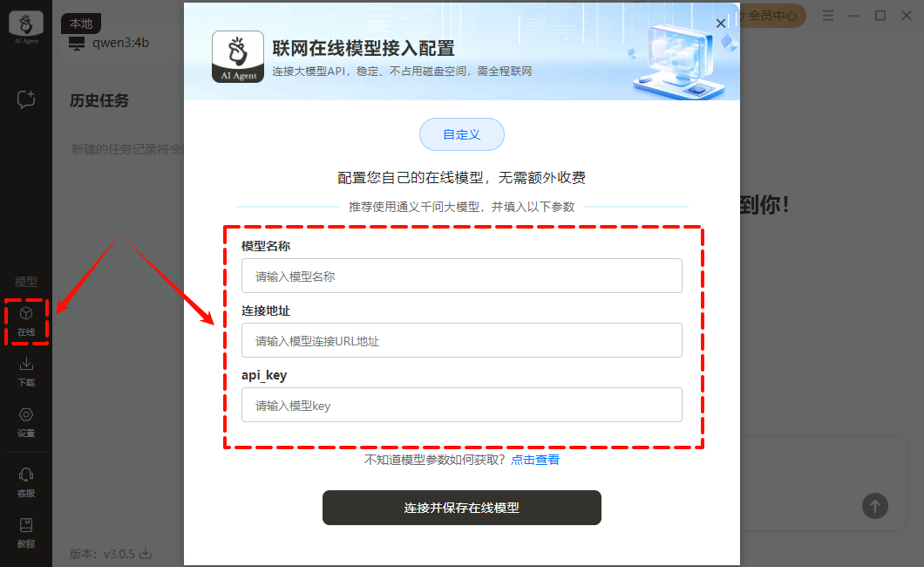The width and height of the screenshot is (924, 567).
Task: Select the 自定义 tab
Action: 461,134
